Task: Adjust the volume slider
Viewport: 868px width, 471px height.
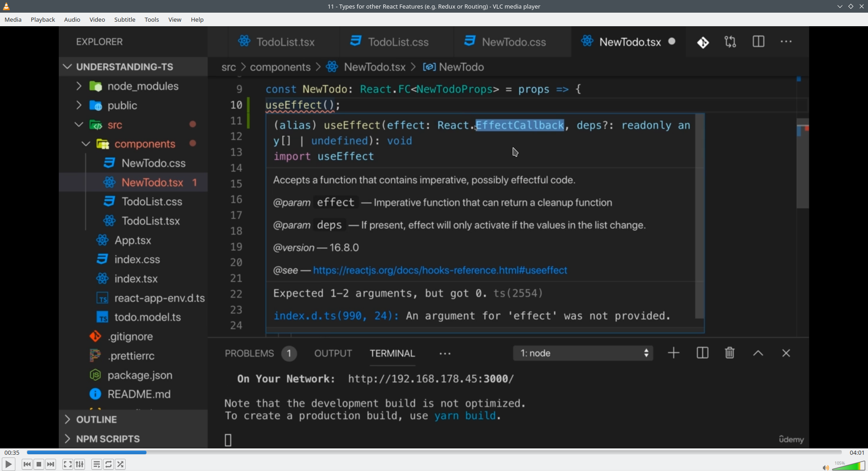Action: point(849,466)
